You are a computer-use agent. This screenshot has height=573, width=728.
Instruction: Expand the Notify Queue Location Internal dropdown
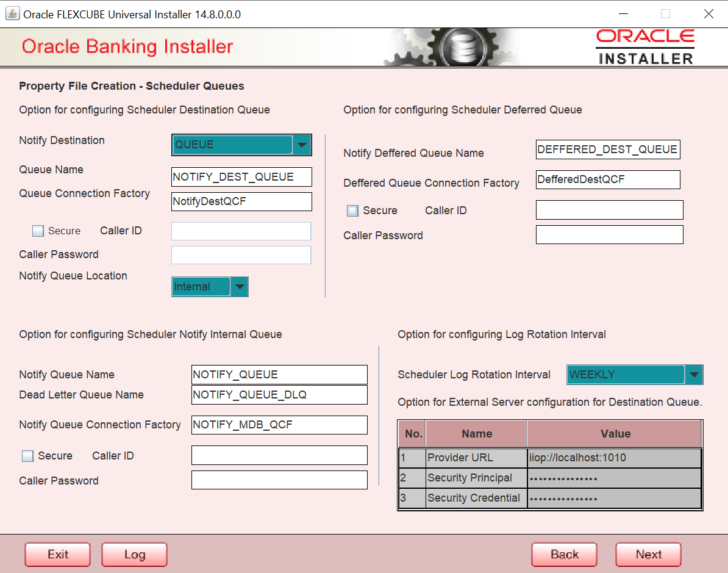pos(210,287)
